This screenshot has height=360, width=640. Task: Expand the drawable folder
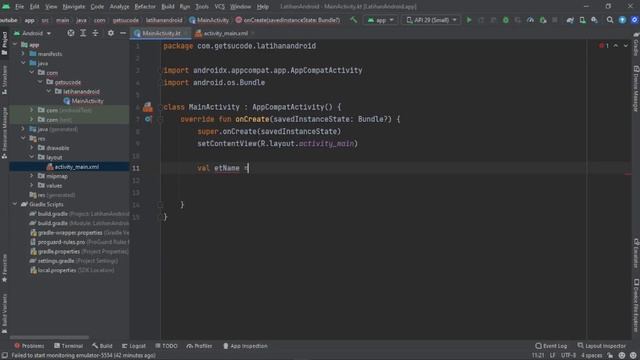[32, 148]
